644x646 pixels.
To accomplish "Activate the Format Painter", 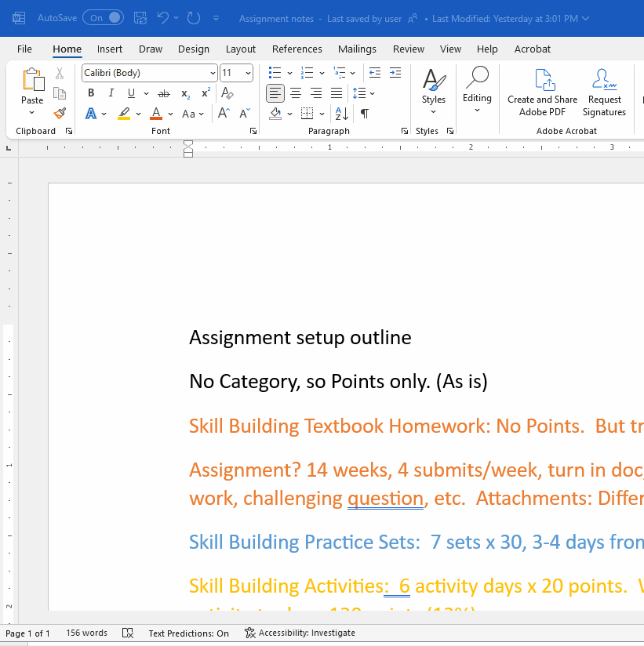I will [60, 113].
